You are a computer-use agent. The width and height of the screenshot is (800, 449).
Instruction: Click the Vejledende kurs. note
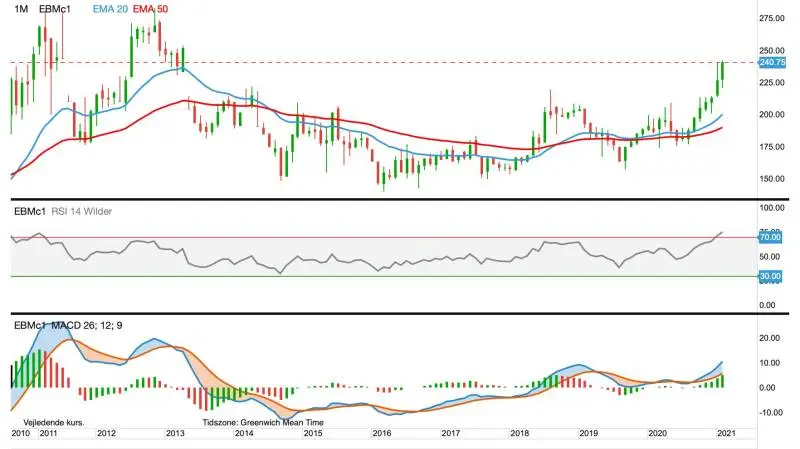[54, 422]
